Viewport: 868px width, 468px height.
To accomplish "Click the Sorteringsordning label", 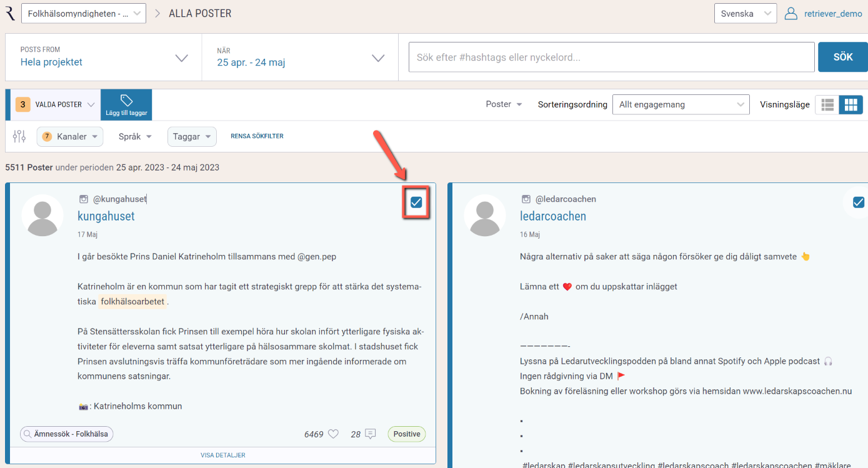I will 572,104.
